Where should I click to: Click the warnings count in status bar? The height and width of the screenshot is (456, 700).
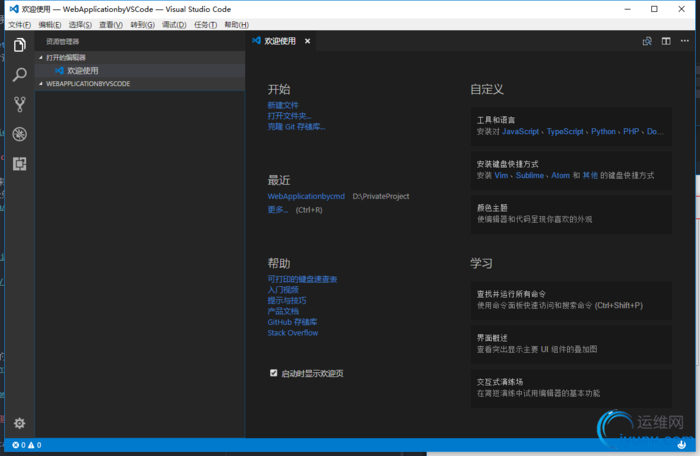tap(35, 445)
